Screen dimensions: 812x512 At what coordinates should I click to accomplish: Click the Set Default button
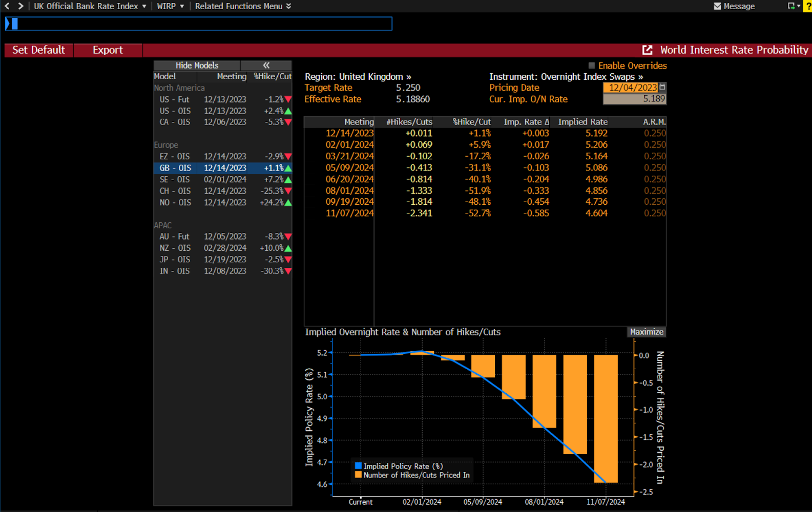click(38, 50)
